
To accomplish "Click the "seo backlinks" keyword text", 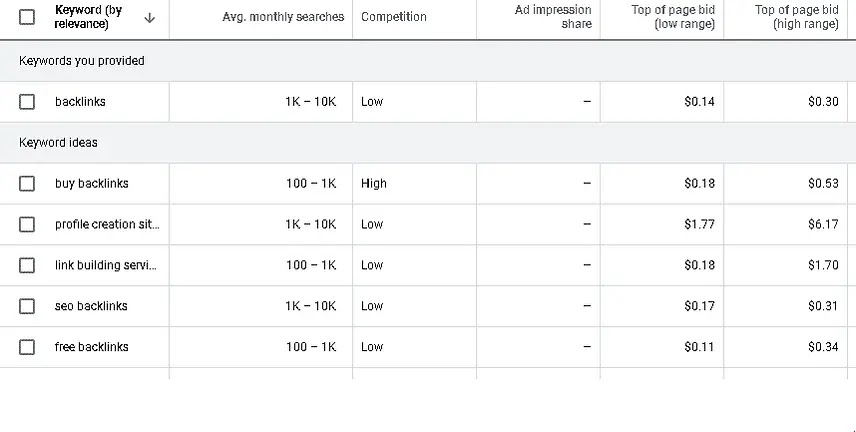I will [x=91, y=306].
